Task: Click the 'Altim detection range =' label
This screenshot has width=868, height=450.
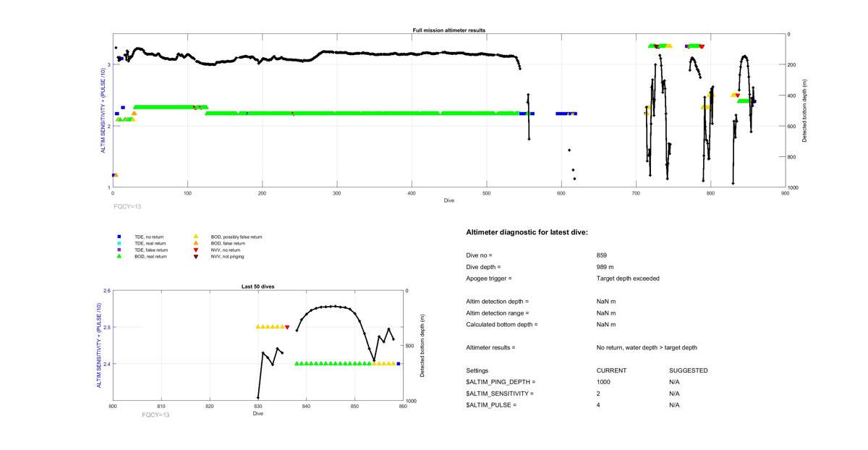Action: [x=498, y=313]
